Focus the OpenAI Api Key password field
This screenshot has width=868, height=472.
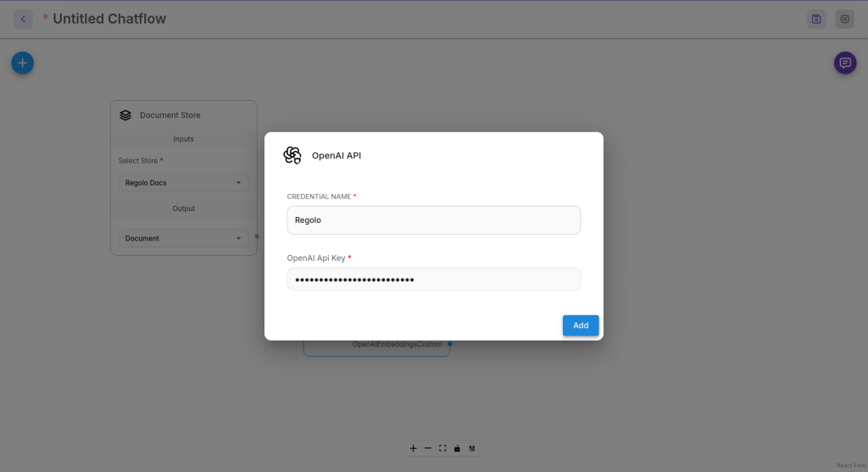click(x=433, y=280)
